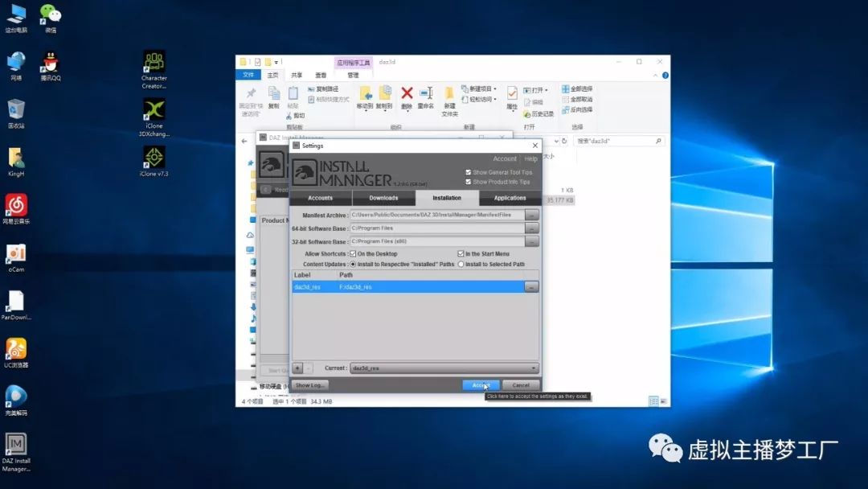Open the Current path dropdown

click(x=444, y=368)
